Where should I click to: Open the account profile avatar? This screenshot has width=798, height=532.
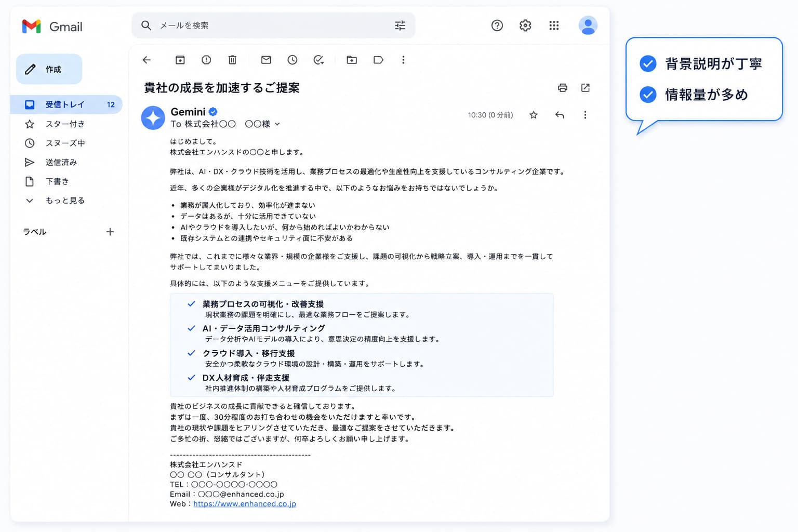588,25
